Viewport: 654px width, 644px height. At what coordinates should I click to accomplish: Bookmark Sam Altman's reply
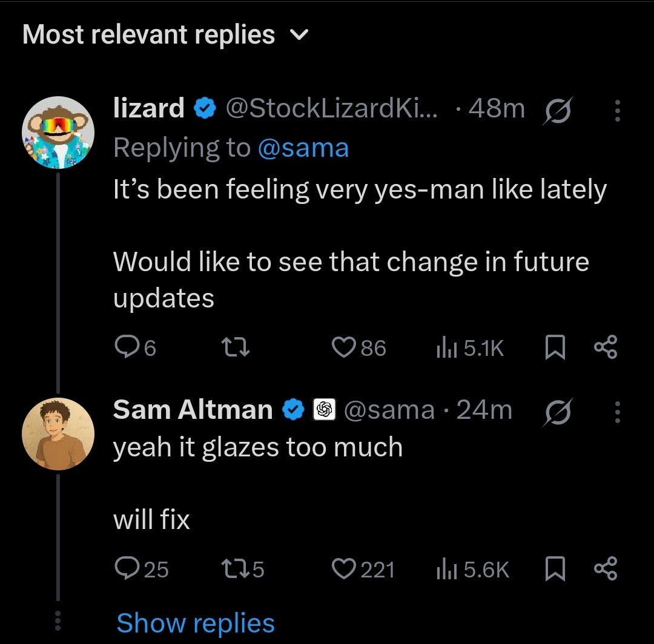click(x=555, y=570)
